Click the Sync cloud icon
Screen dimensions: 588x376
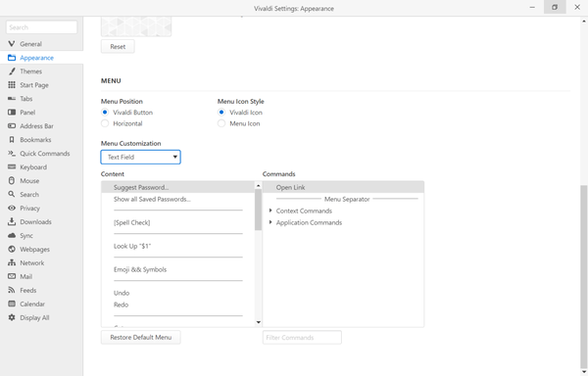click(x=12, y=235)
